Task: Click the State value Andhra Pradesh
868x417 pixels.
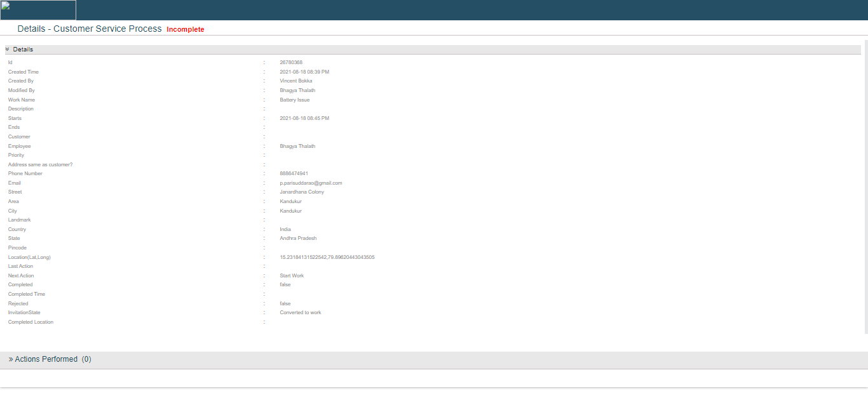Action: pos(298,239)
